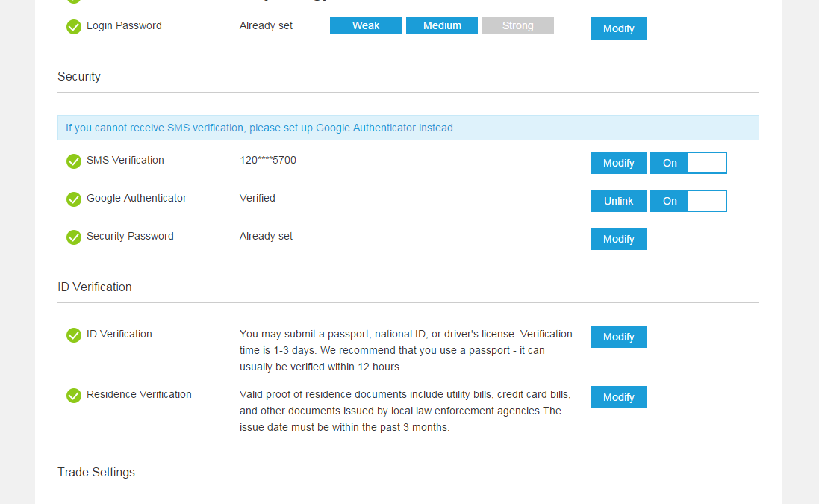Click the Google Authenticator row label
819x504 pixels.
click(137, 199)
